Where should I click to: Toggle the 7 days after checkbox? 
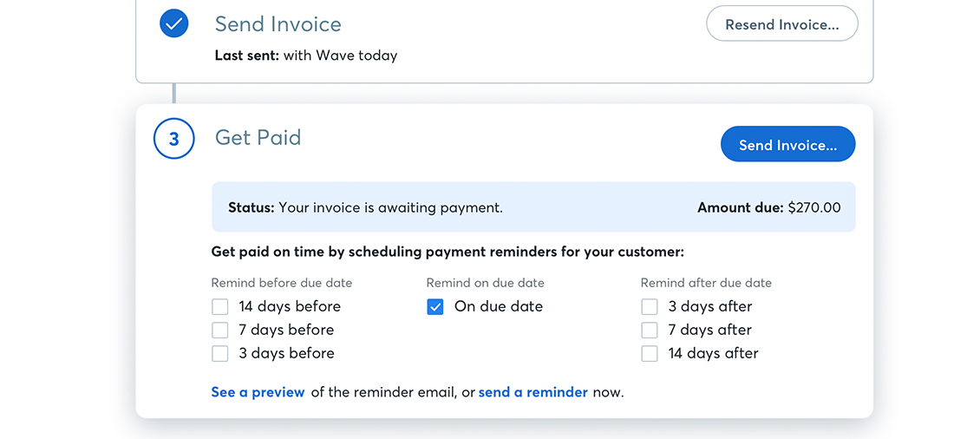click(x=650, y=331)
